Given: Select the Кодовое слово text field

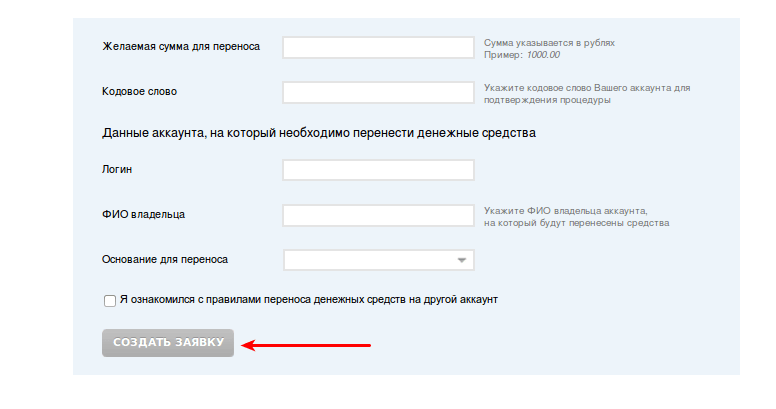Looking at the screenshot, I should 379,93.
